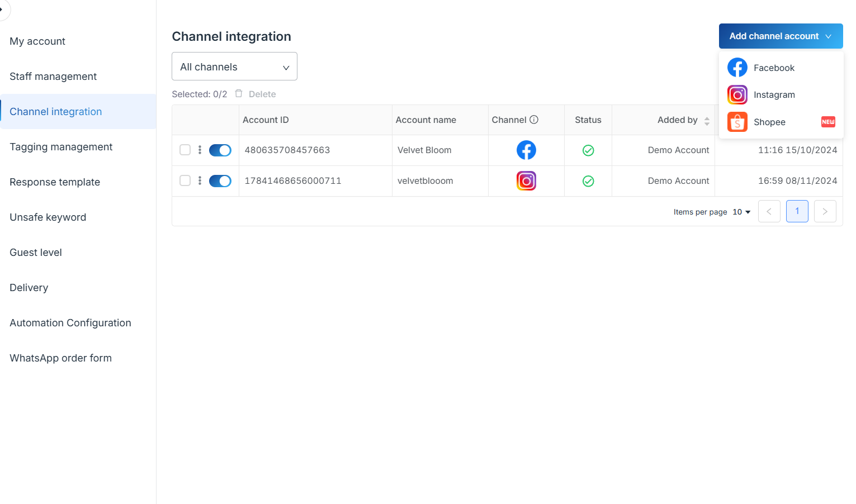856x504 pixels.
Task: Click the green status check for velvetblooom
Action: (x=588, y=181)
